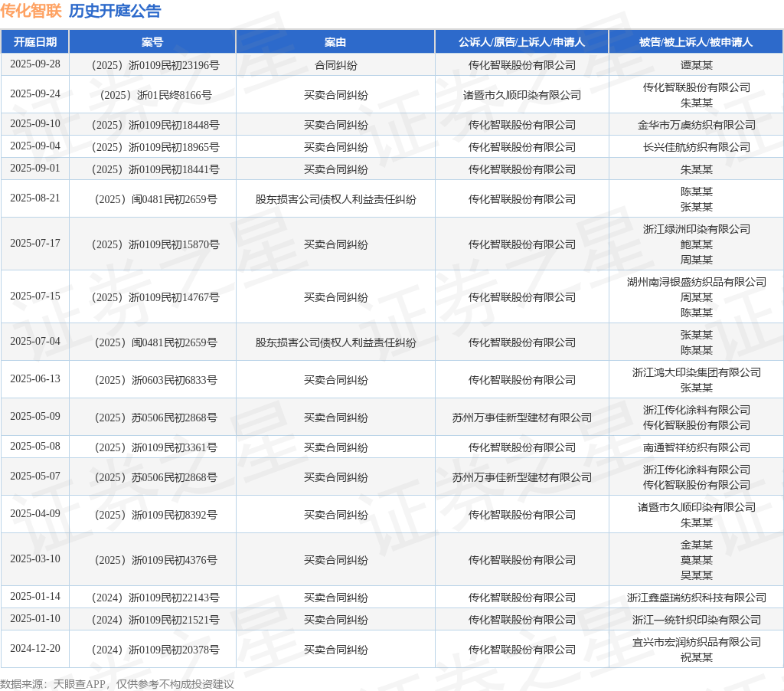Click the 公诉人/原告/上诉人/申请人 column header

click(521, 42)
